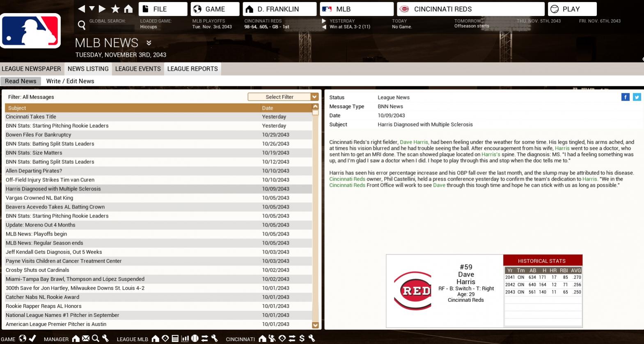Screen dimensions: 644x344
Task: Open Cincinnati finances dollar icon
Action: point(302,339)
